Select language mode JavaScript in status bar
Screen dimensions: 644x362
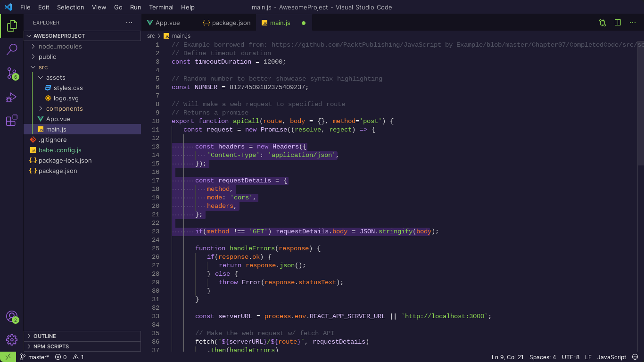[x=612, y=357]
